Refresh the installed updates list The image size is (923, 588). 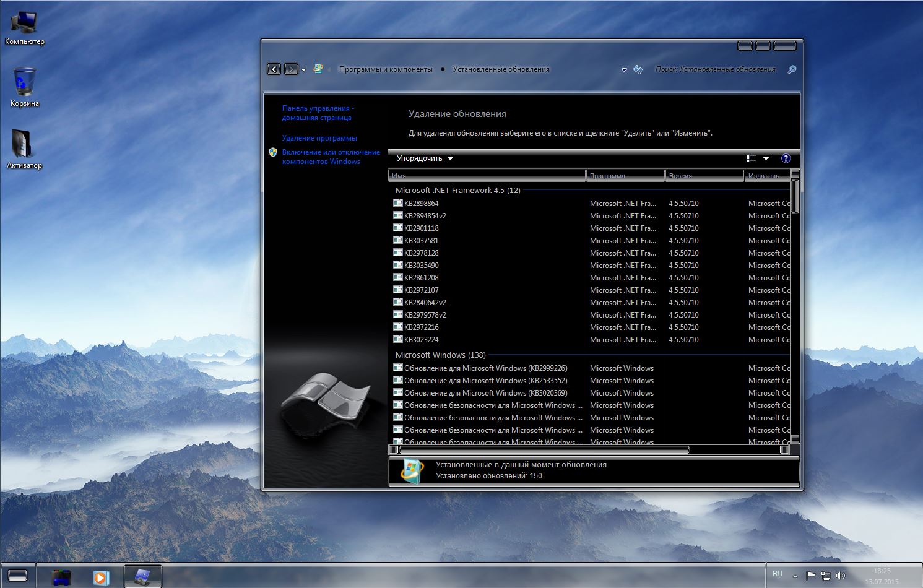638,69
